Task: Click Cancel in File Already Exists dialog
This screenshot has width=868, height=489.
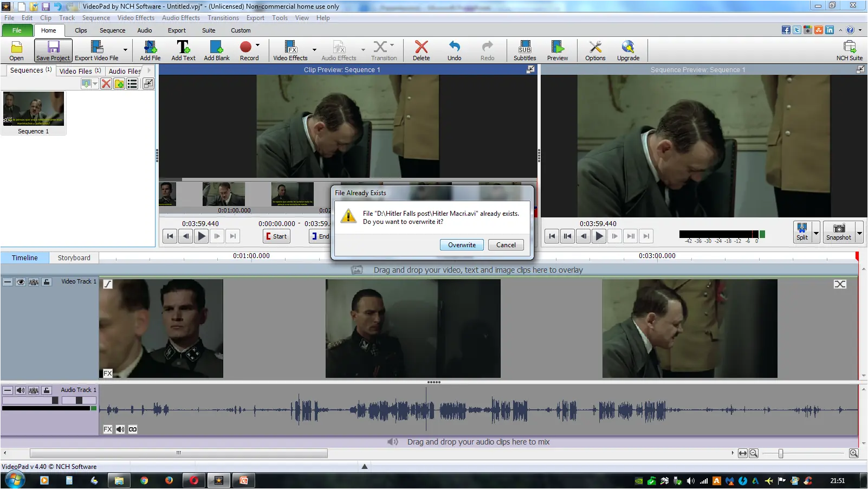Action: (506, 245)
